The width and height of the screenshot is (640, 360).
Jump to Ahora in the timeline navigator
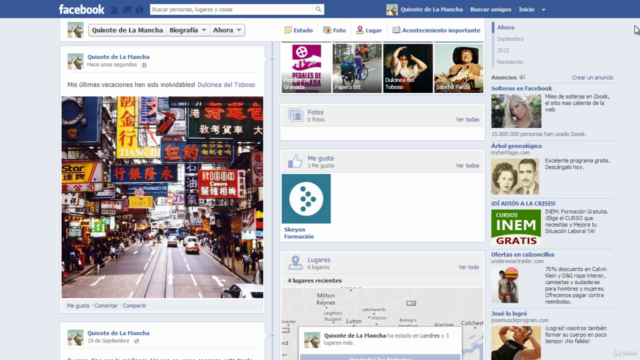tap(505, 27)
